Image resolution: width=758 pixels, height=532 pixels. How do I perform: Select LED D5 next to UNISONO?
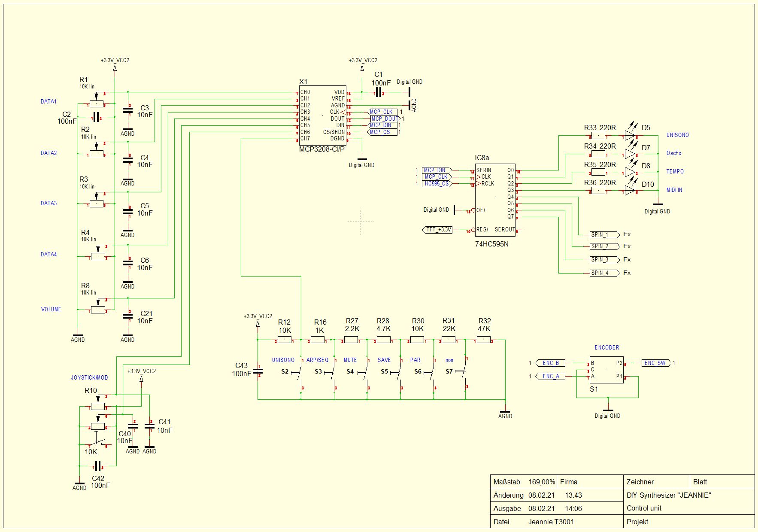(630, 136)
